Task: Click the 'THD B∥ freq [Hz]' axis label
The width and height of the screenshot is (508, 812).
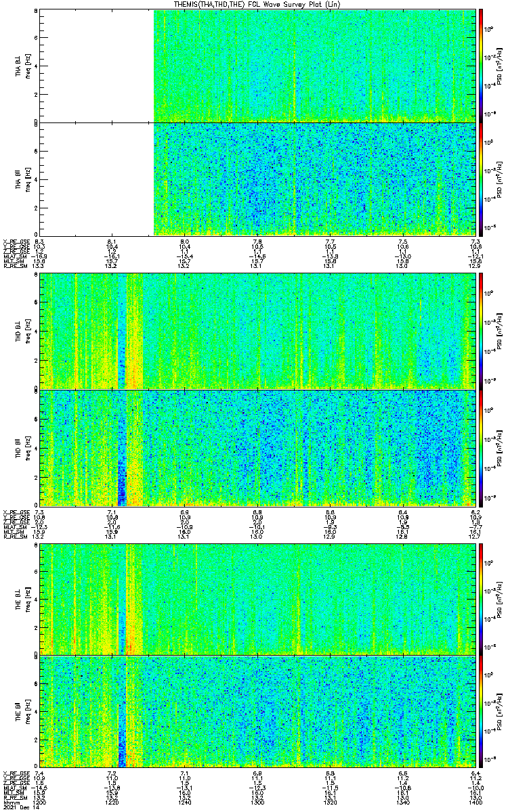Action: [22, 448]
